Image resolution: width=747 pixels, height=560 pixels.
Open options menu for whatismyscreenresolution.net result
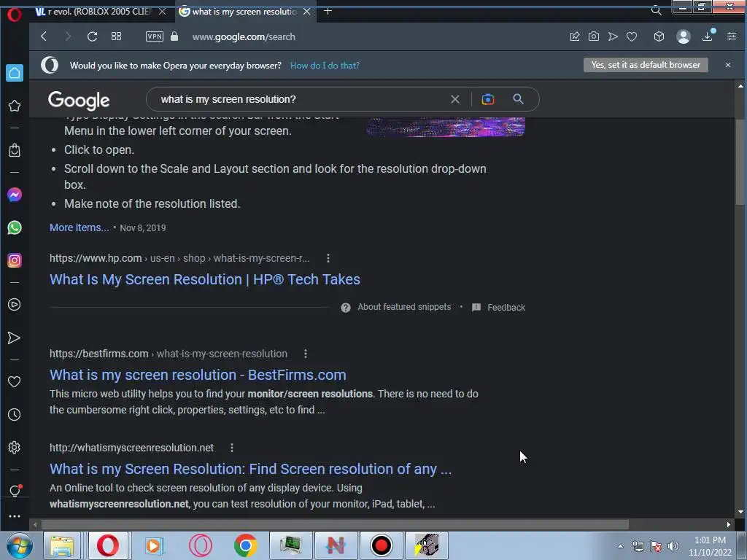(231, 448)
